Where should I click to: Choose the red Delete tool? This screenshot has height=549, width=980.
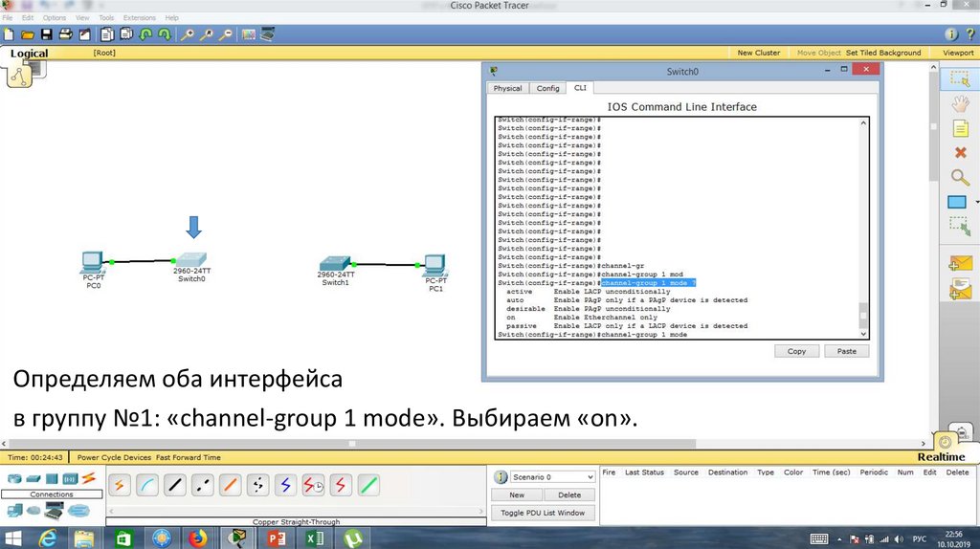961,152
